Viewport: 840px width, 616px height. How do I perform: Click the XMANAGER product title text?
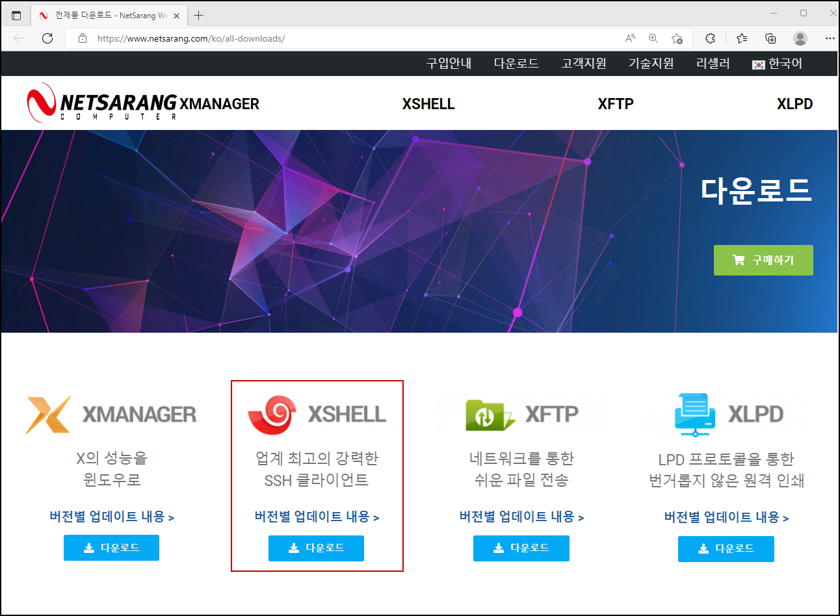point(139,415)
